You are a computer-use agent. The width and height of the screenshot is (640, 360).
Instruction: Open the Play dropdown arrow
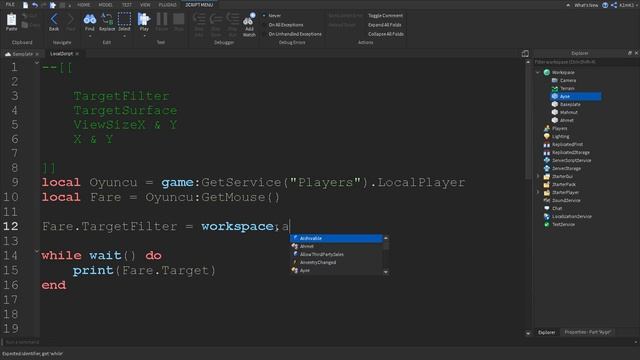tap(144, 36)
